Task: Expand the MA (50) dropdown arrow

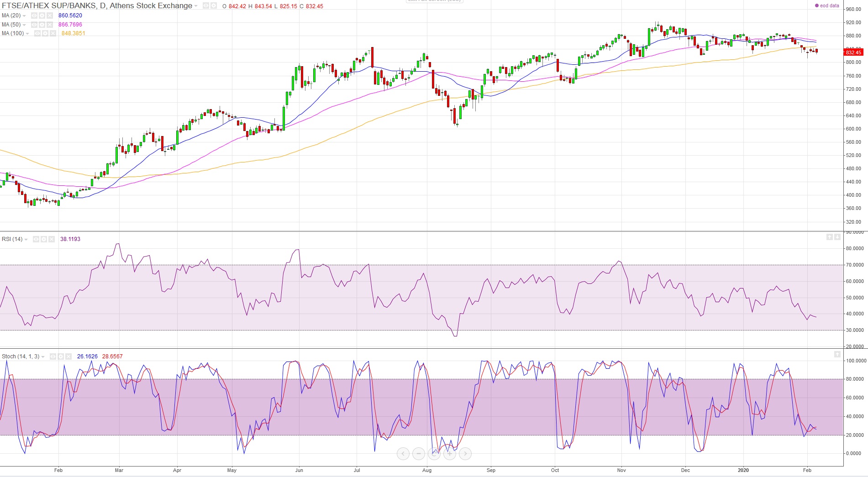Action: tap(24, 25)
